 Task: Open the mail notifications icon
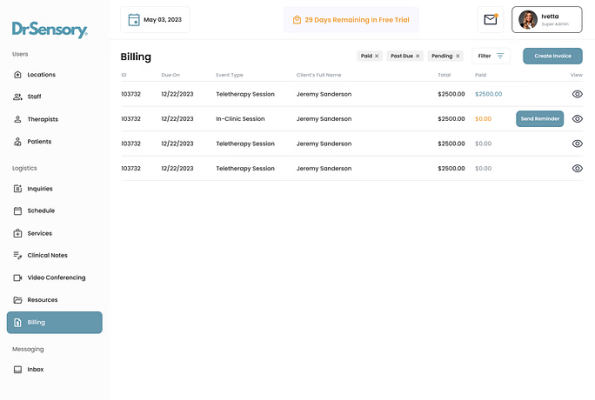tap(490, 19)
